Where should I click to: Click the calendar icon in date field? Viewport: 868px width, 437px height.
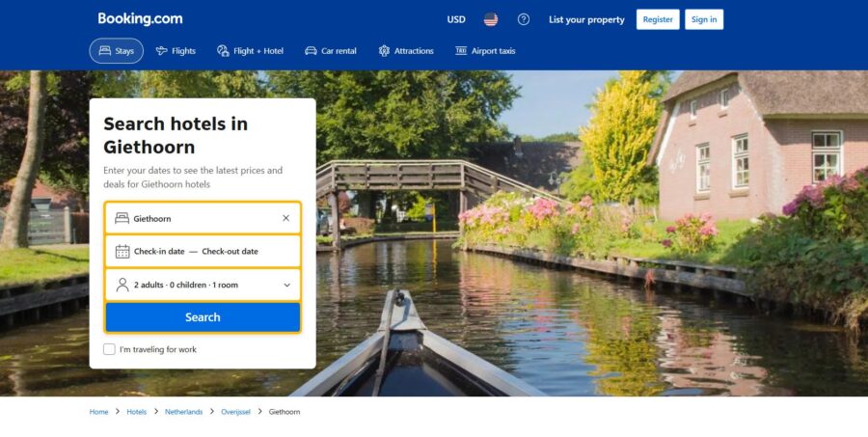click(122, 252)
